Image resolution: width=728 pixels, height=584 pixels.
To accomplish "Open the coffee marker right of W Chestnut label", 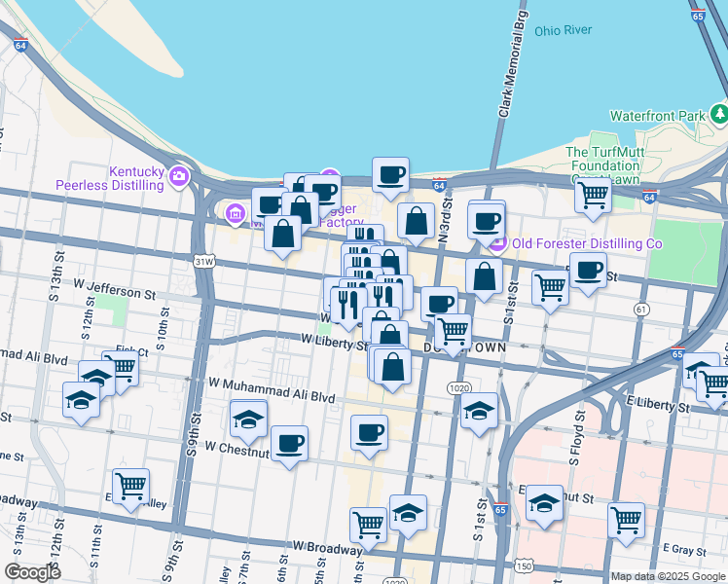I will pyautogui.click(x=289, y=444).
